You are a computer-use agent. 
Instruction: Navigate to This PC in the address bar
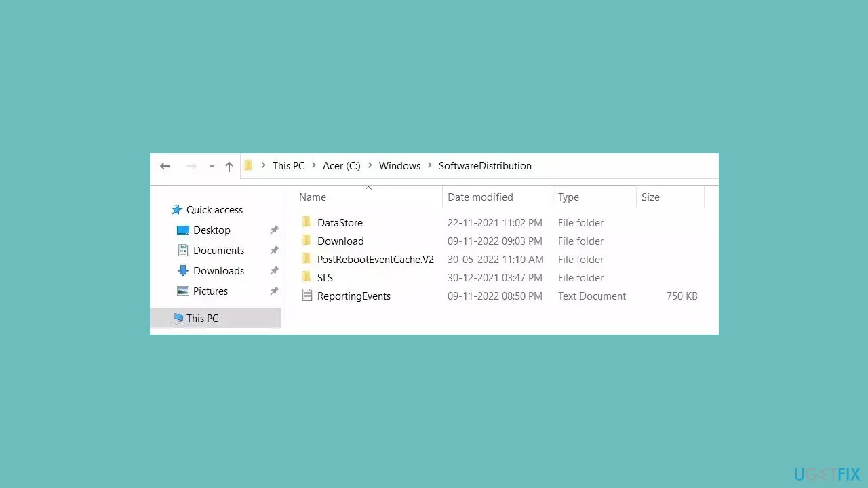click(288, 165)
